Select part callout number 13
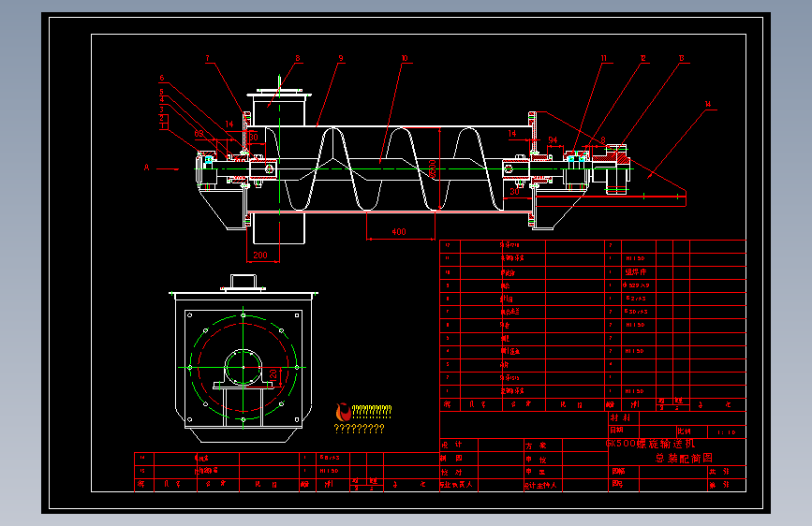Viewport: 812px width, 526px height. (x=682, y=58)
